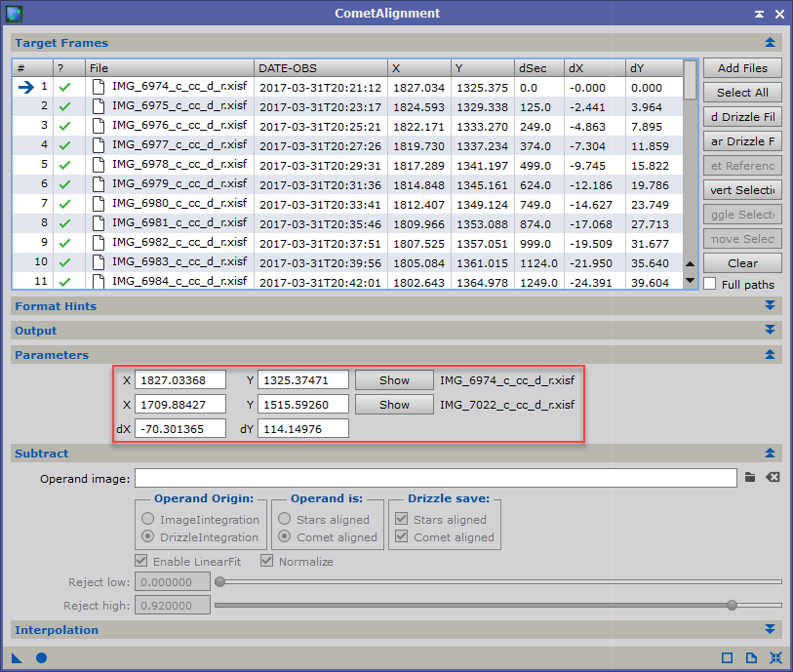The width and height of the screenshot is (793, 672).
Task: Click the file icon of IMG_6974_c_cc_d_r.xisf
Action: [x=99, y=87]
